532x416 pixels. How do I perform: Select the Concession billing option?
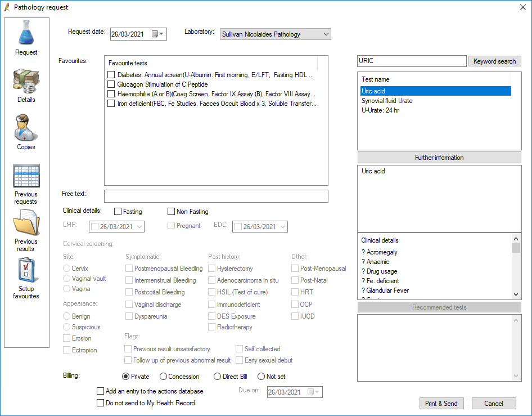tap(164, 377)
